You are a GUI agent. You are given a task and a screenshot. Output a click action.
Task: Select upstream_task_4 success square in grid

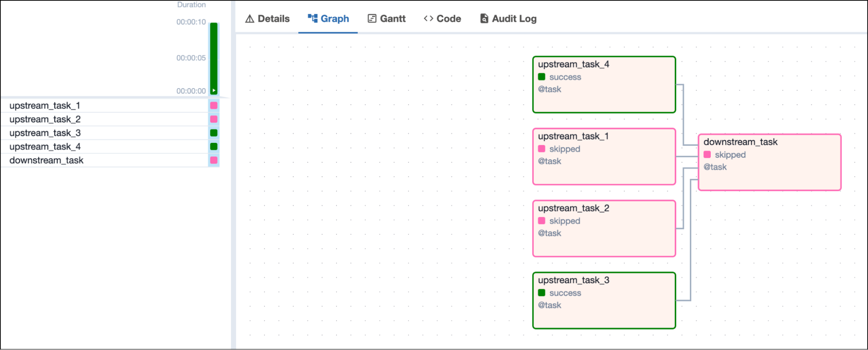[214, 146]
